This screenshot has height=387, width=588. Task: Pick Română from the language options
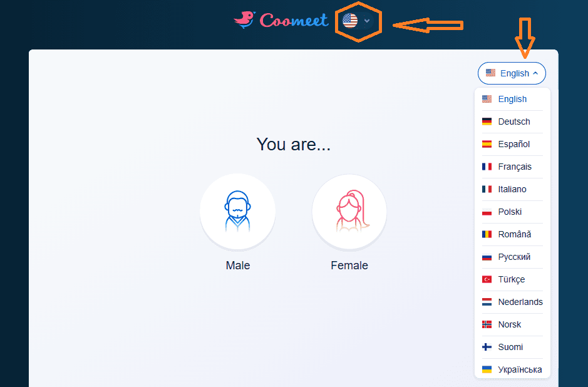513,234
